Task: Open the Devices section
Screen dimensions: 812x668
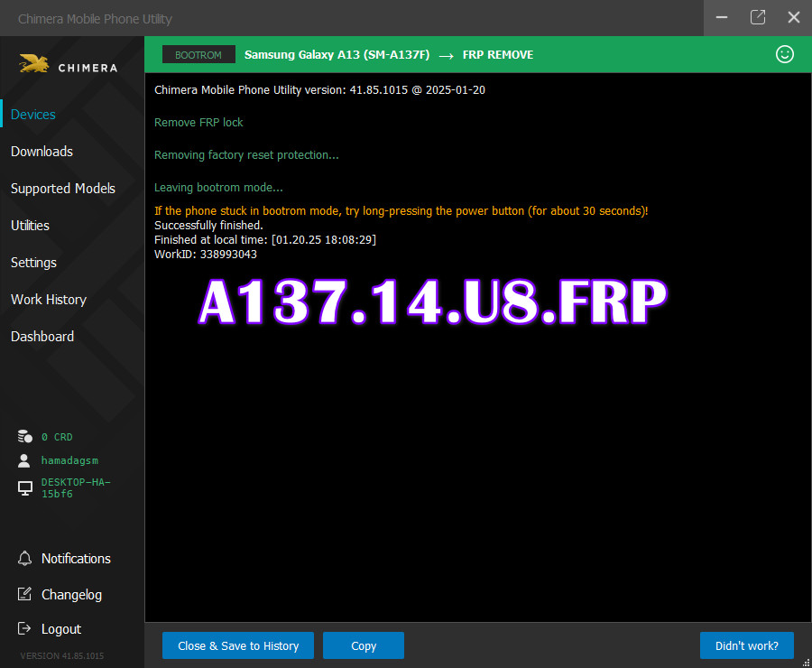Action: click(33, 115)
